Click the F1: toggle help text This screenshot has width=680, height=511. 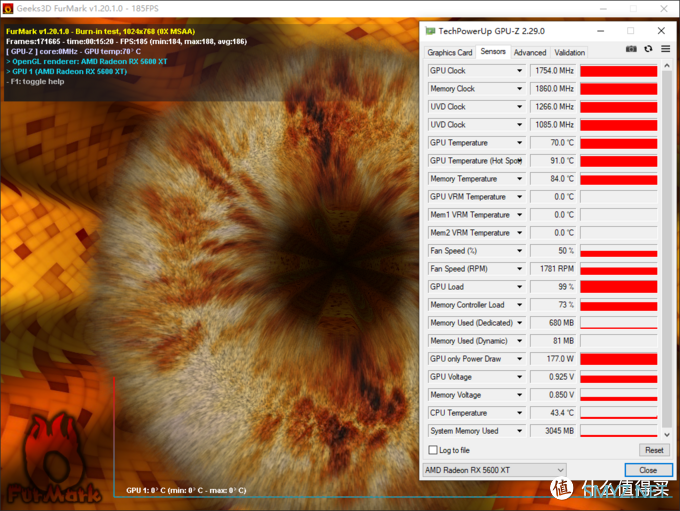coord(35,82)
